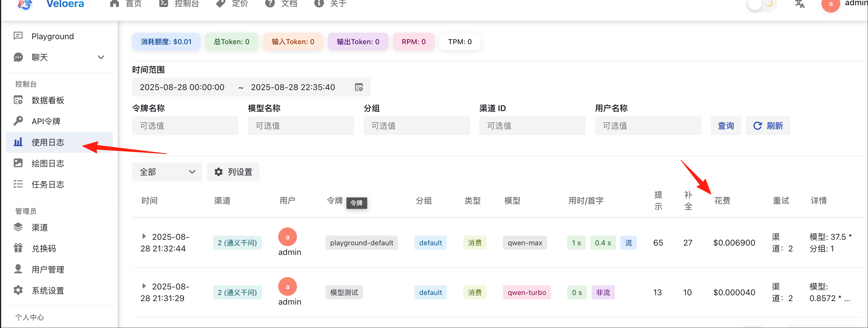Click the 模型测试 token tag

click(x=344, y=292)
